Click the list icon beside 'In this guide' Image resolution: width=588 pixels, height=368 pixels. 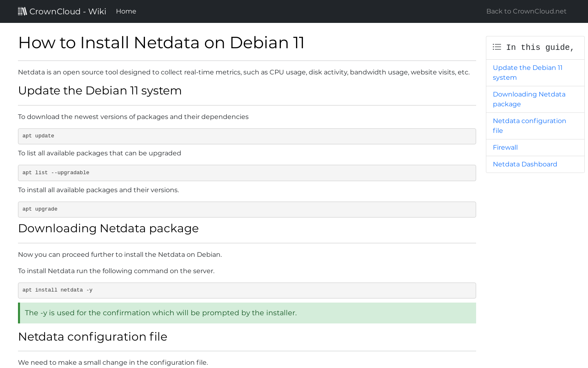497,47
